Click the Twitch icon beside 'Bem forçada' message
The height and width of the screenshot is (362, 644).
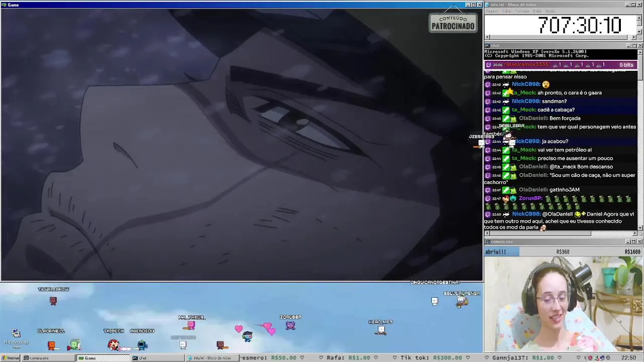[x=488, y=119]
